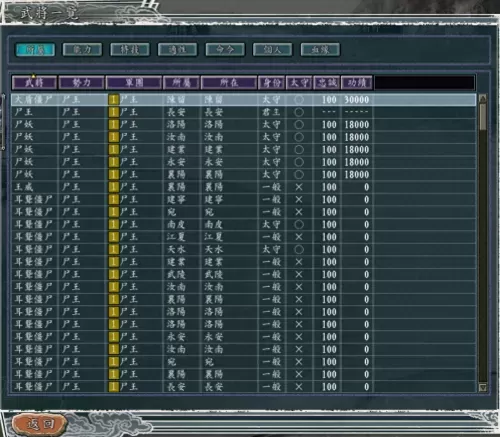500x437 pixels.
Task: Click the legion 1 badge in 陳留 row
Action: pyautogui.click(x=113, y=100)
